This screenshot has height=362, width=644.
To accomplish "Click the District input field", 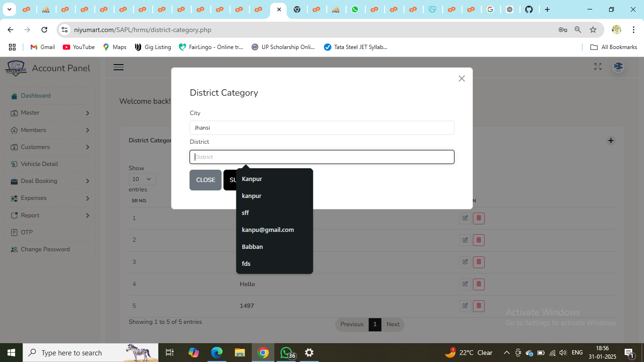I will pos(322,157).
